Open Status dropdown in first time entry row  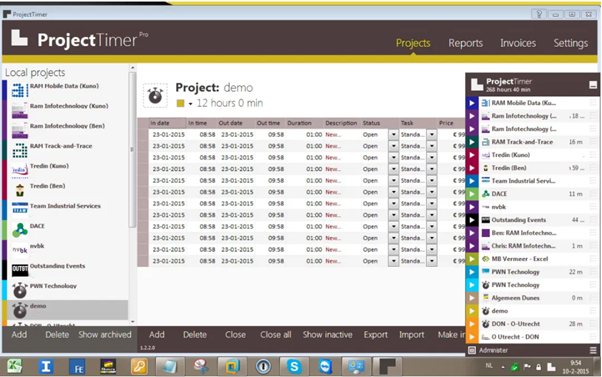394,135
